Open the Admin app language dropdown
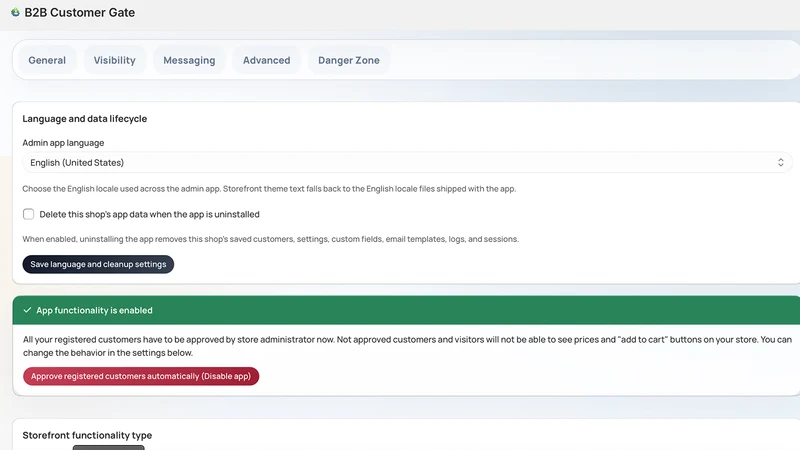Screen dimensions: 800x450 click(x=407, y=163)
